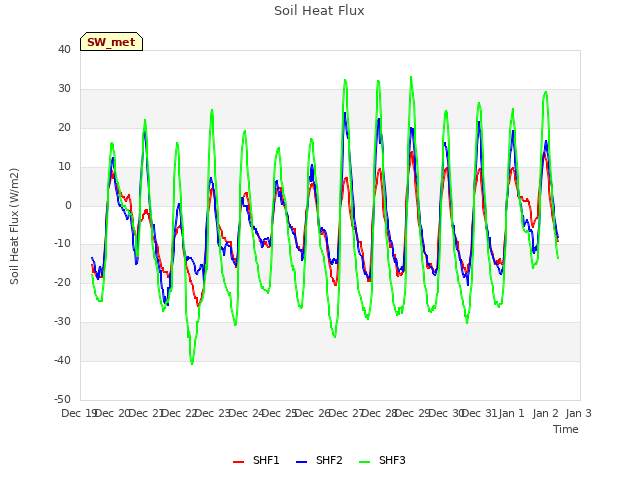
Task: Toggle SHF2 series in legend
Action: coord(319,460)
